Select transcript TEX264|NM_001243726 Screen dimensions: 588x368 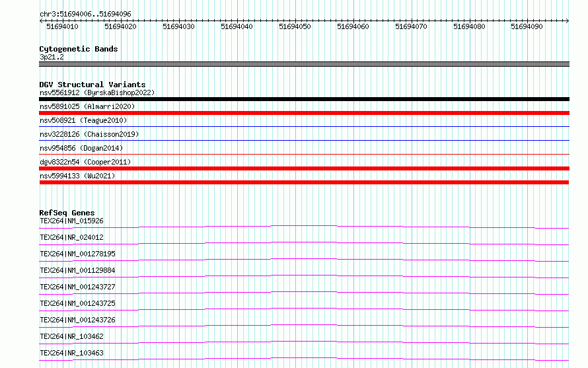click(77, 320)
